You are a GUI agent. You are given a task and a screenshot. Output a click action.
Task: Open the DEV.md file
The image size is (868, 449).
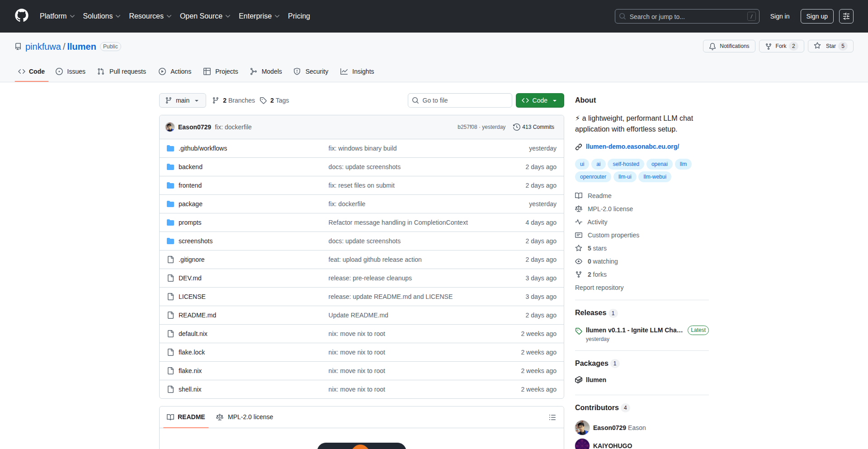coord(190,278)
